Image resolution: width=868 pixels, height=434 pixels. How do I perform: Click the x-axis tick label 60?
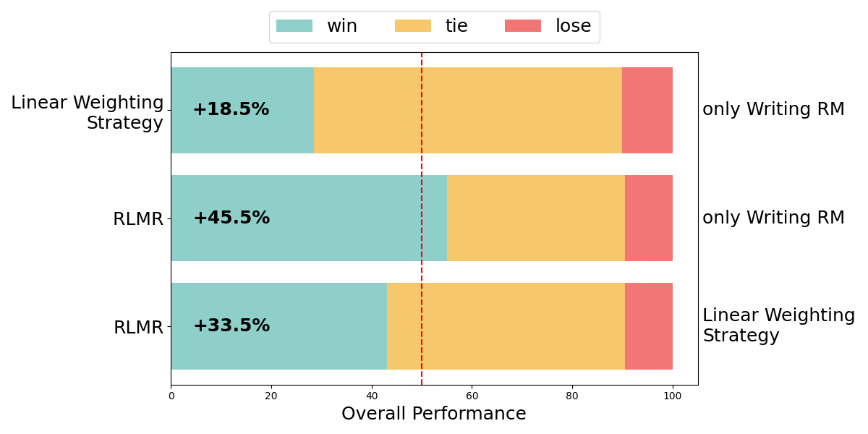tap(472, 396)
